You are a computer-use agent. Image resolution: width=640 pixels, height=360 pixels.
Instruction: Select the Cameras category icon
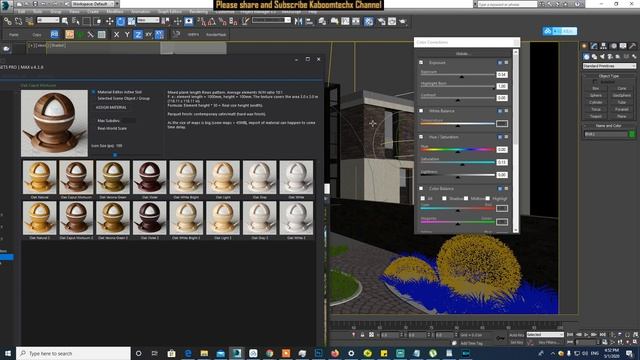point(610,57)
